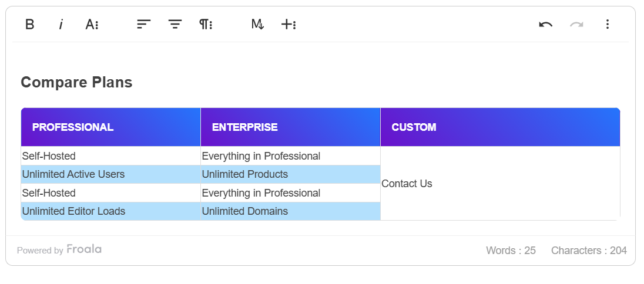Click the Markdown mode icon

[x=257, y=24]
